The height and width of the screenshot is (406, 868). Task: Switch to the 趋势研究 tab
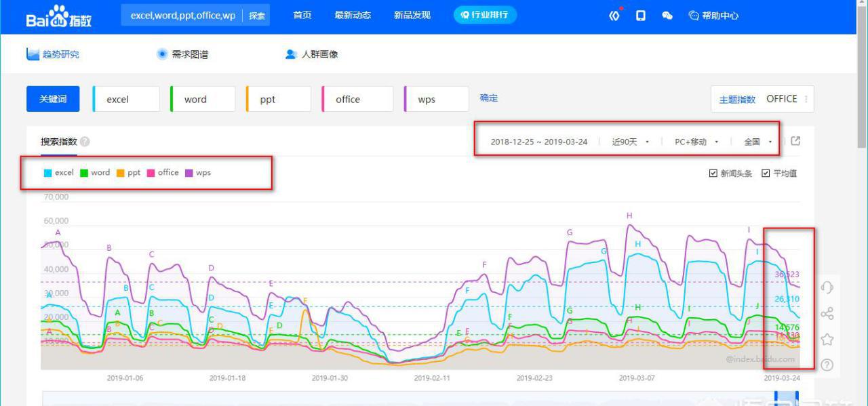[x=53, y=54]
